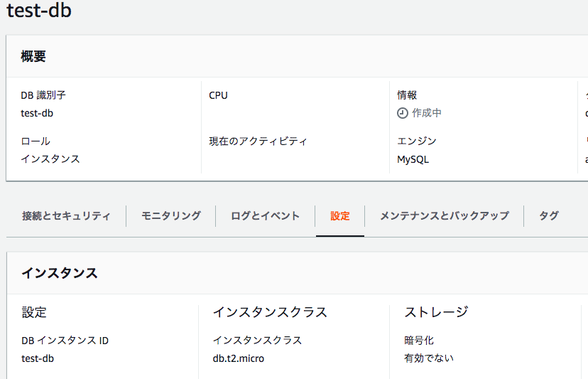Select the 設定 tab
The image size is (588, 379).
tap(340, 216)
